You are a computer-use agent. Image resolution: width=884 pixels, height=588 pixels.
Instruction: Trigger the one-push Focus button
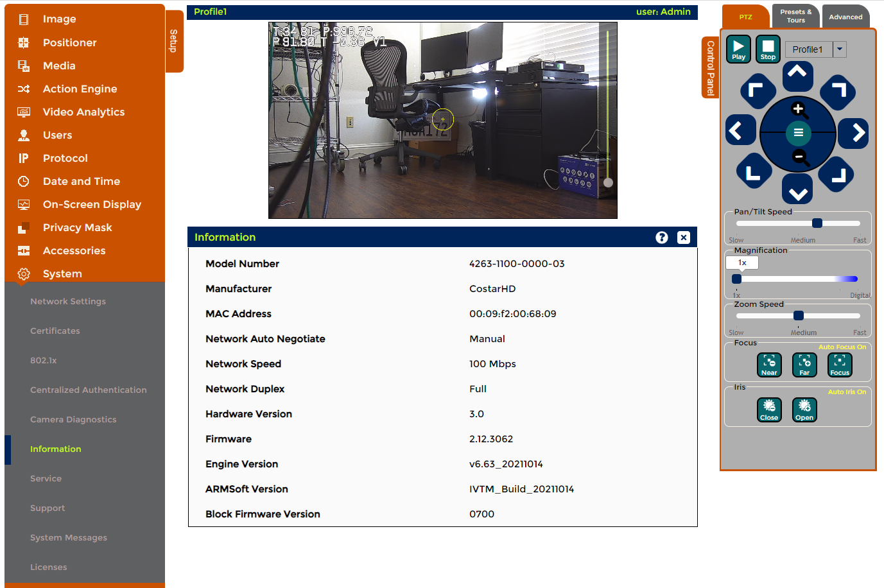point(840,365)
